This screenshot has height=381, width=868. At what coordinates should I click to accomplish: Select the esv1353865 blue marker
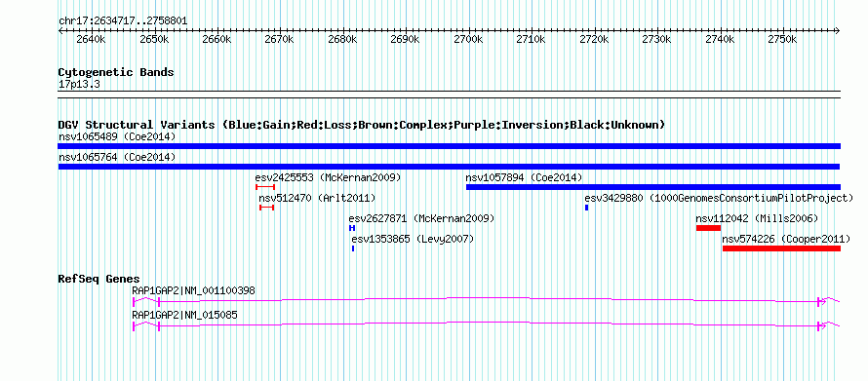353,248
